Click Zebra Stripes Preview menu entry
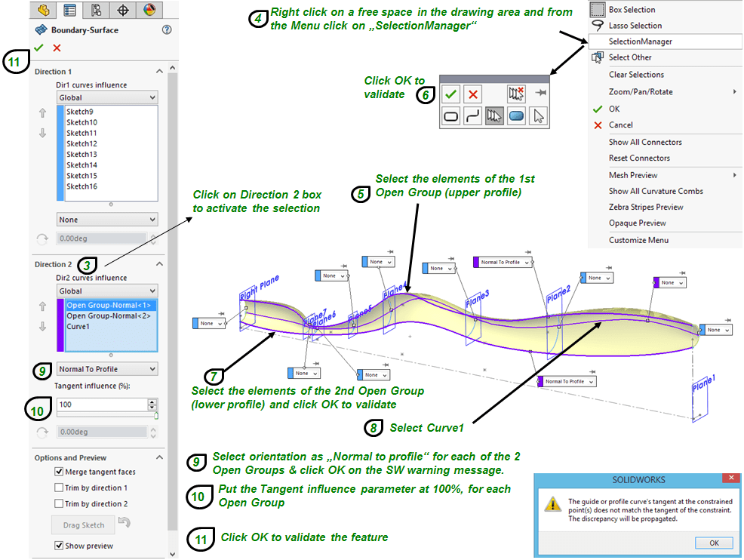 646,207
